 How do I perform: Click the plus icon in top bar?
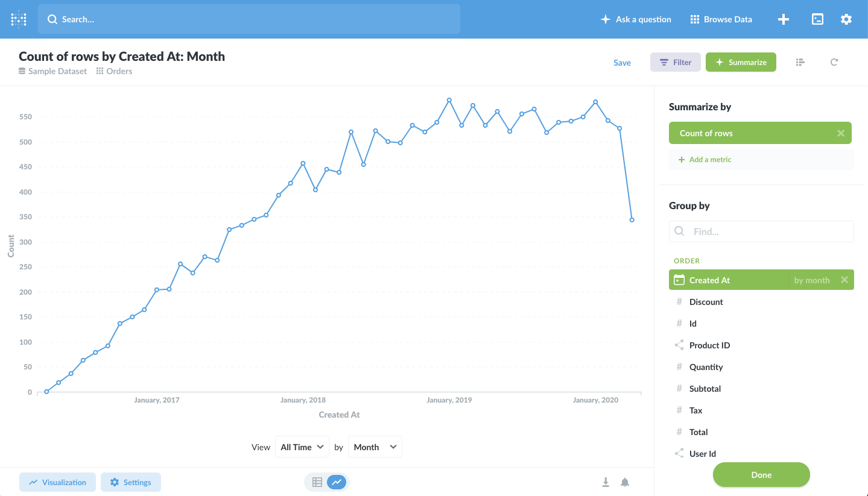[783, 19]
